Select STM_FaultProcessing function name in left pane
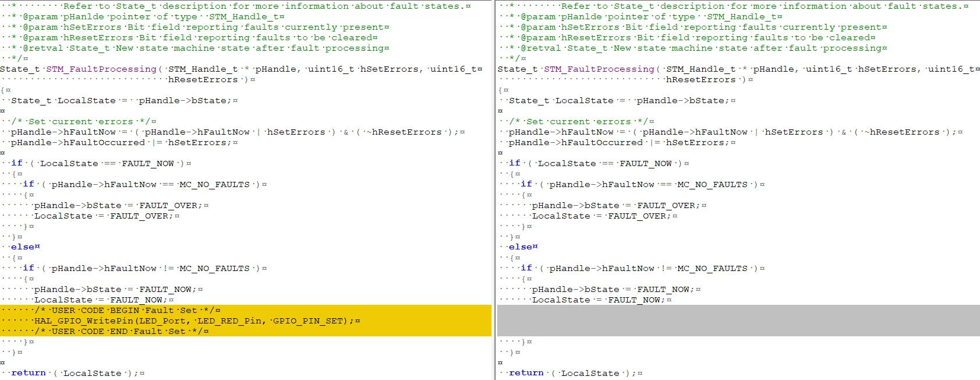The image size is (980, 380). click(x=101, y=69)
